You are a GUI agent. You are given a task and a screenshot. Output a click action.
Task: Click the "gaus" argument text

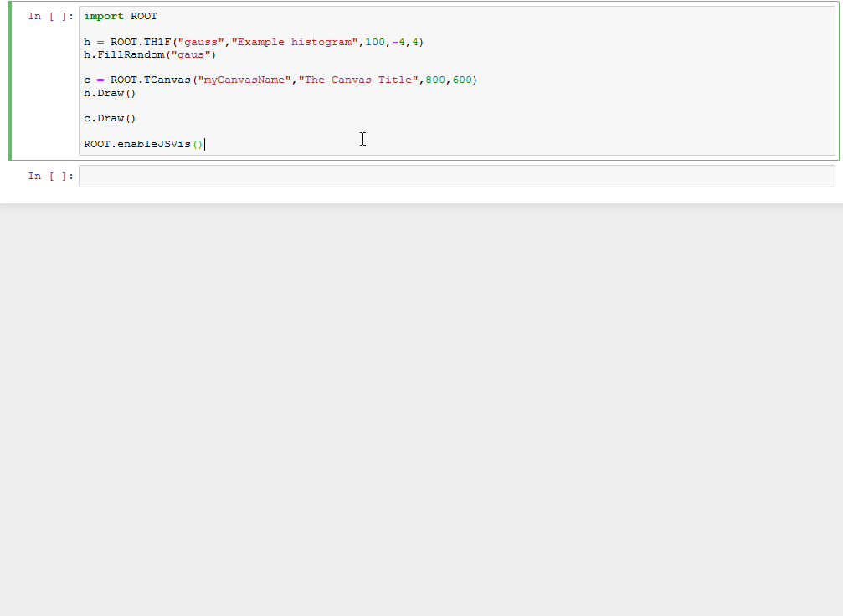[x=191, y=54]
